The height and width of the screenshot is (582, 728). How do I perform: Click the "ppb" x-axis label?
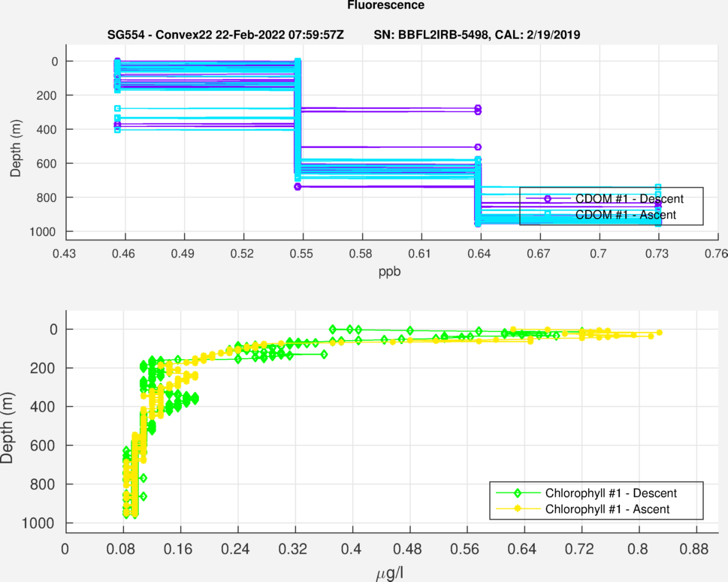pyautogui.click(x=389, y=273)
